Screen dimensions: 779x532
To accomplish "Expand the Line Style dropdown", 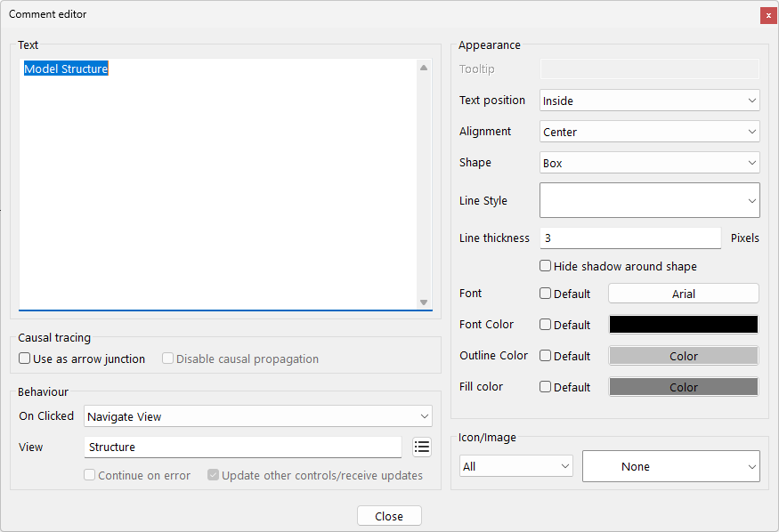I will tap(649, 200).
